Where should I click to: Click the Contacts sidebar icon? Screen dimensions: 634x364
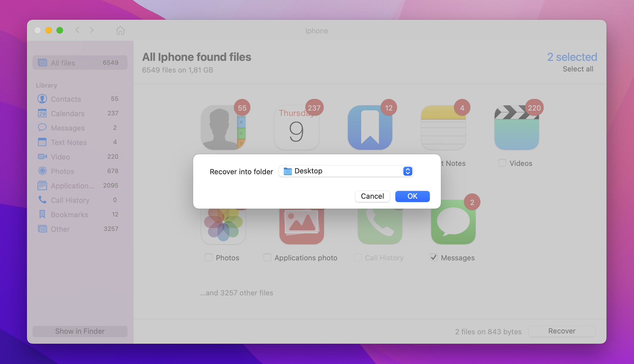pos(42,99)
